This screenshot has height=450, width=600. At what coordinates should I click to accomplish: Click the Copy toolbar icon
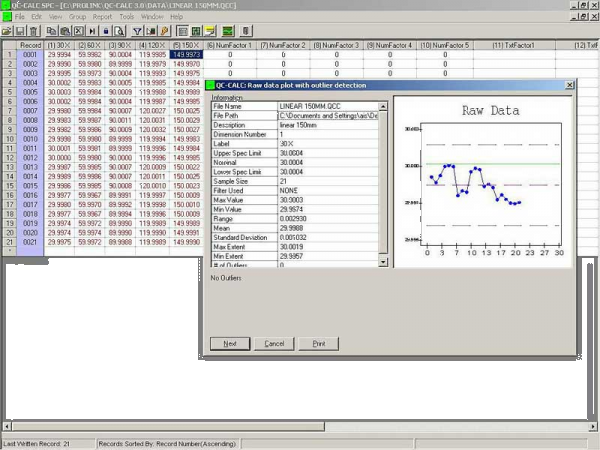51,32
